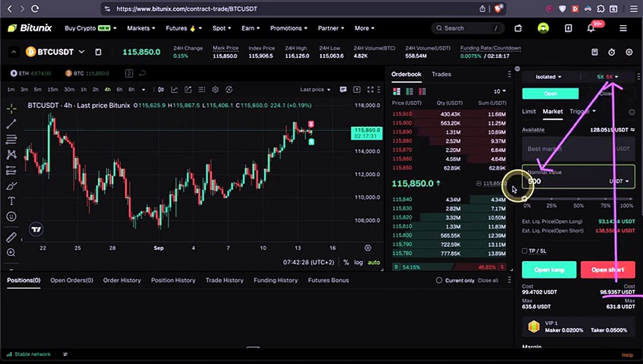643x364 pixels.
Task: Select the long position forecasting tool
Action: pos(11,170)
